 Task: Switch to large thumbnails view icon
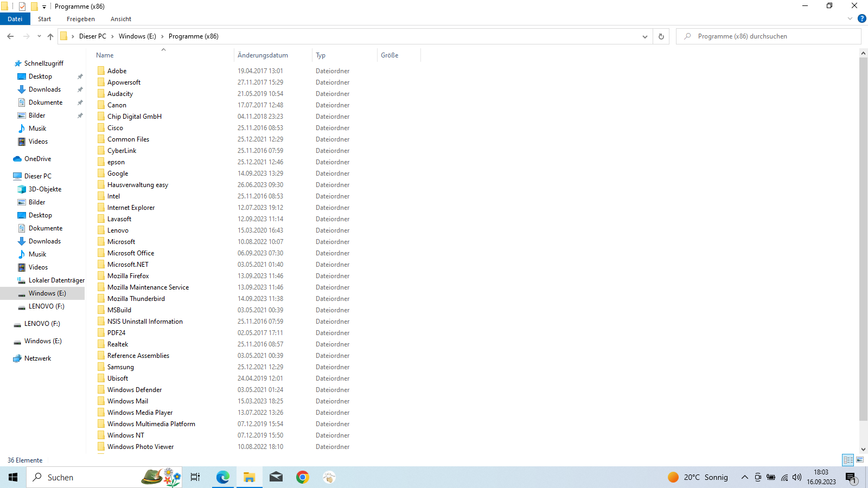pos(860,460)
